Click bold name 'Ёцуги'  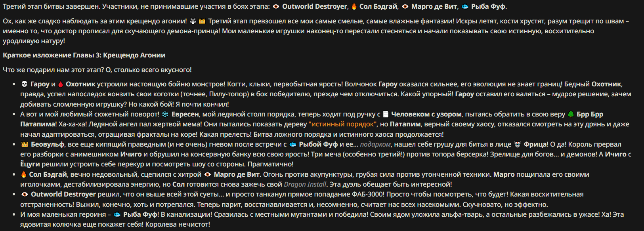click(x=30, y=164)
